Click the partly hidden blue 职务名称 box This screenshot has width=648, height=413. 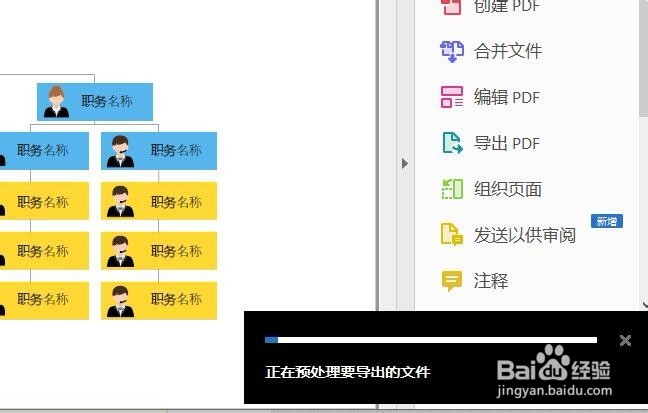(44, 151)
